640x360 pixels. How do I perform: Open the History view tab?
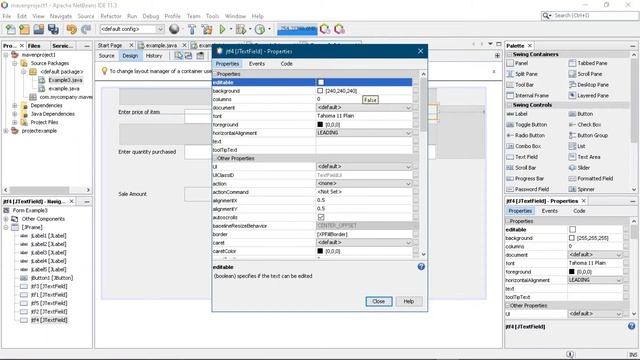pos(154,56)
